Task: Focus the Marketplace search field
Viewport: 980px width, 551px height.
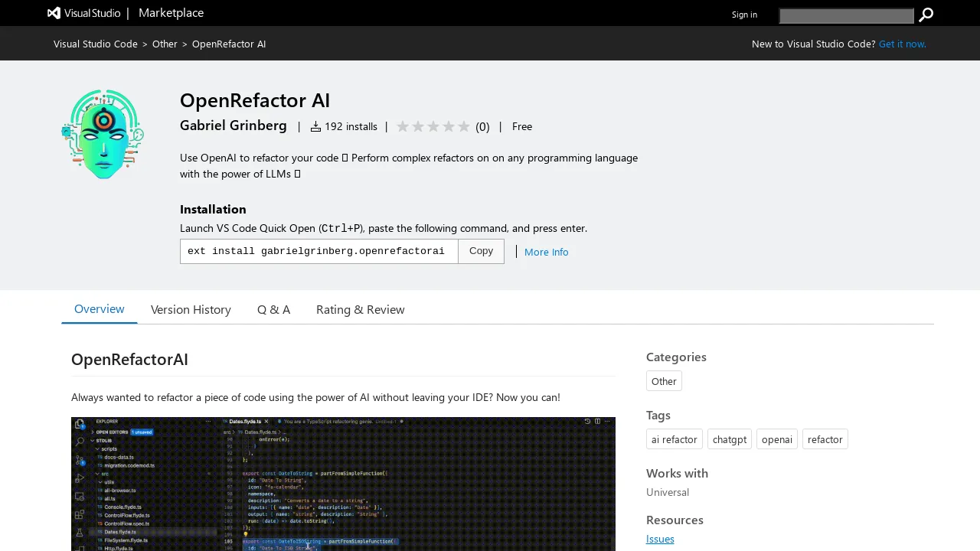Action: click(x=846, y=16)
